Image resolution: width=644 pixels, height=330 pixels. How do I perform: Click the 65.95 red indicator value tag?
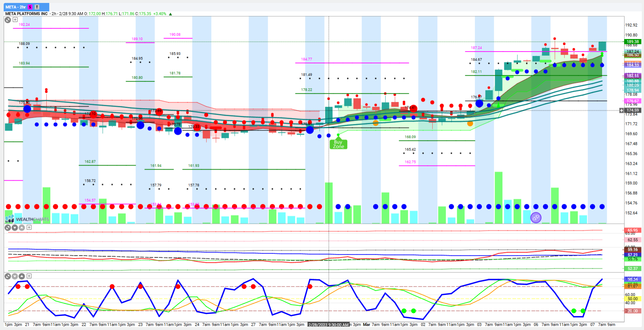(x=633, y=230)
